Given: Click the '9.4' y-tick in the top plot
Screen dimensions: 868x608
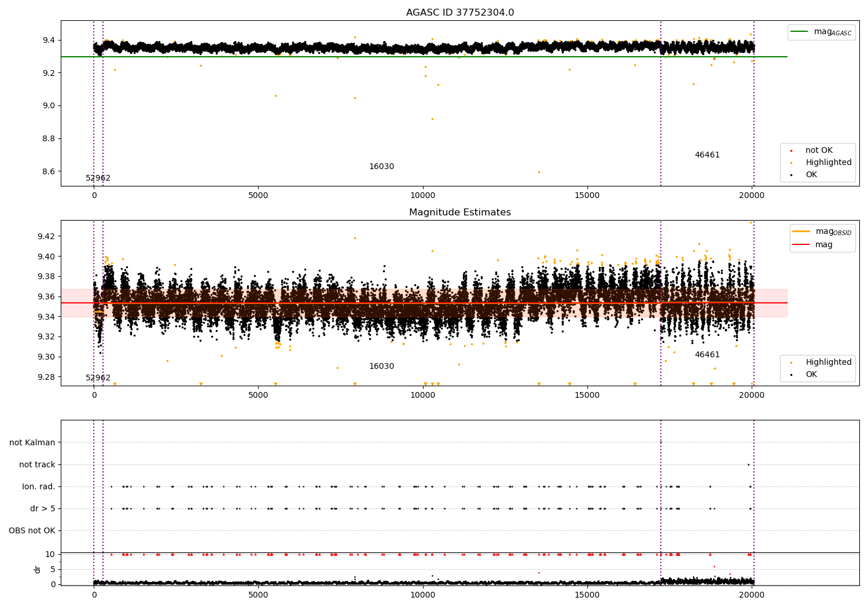Looking at the screenshot, I should point(49,41).
